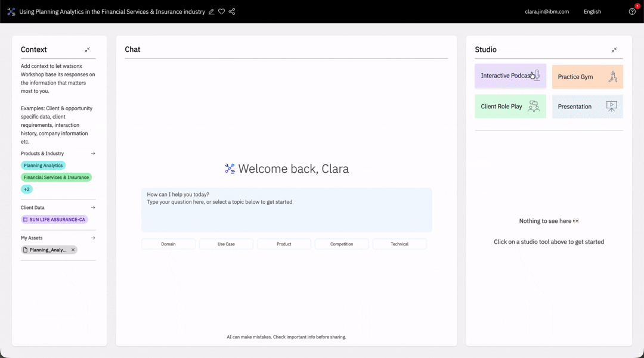Open the Presentation studio tool
This screenshot has width=644, height=358.
pyautogui.click(x=587, y=106)
